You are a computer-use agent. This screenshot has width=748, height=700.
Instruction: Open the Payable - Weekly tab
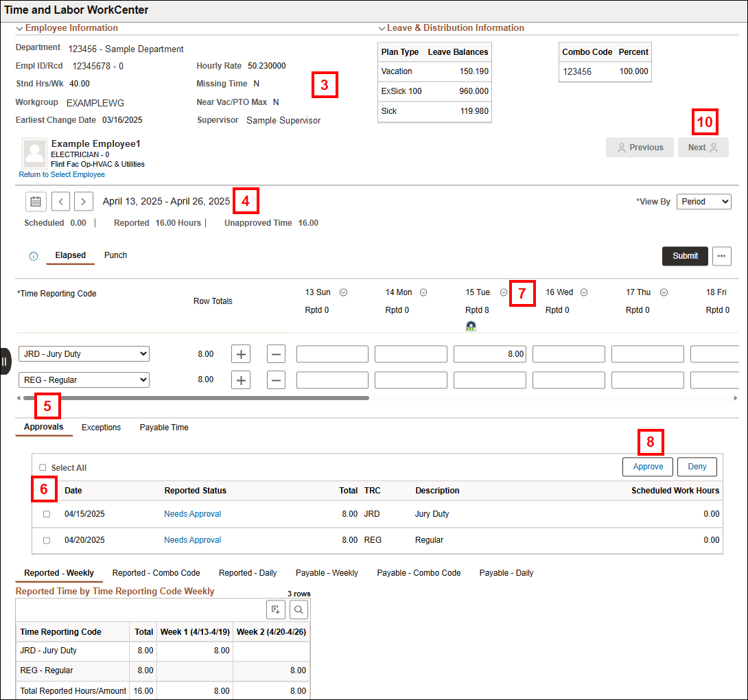point(327,573)
